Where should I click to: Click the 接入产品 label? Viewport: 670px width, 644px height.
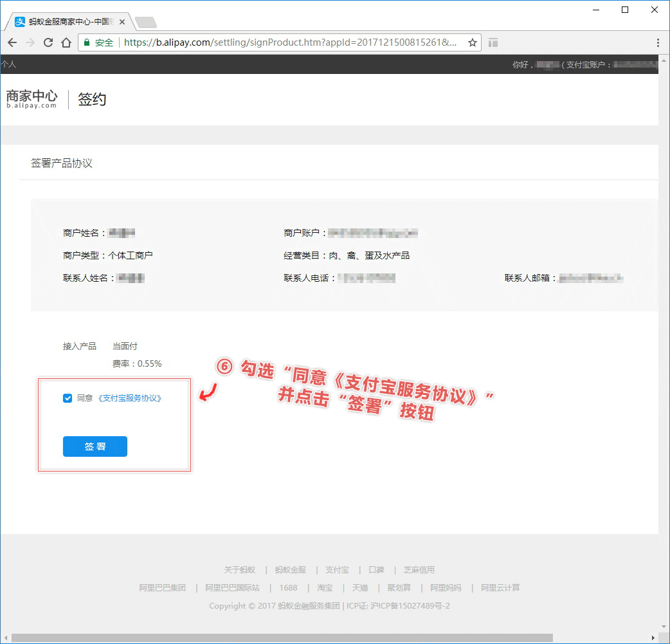click(x=80, y=346)
